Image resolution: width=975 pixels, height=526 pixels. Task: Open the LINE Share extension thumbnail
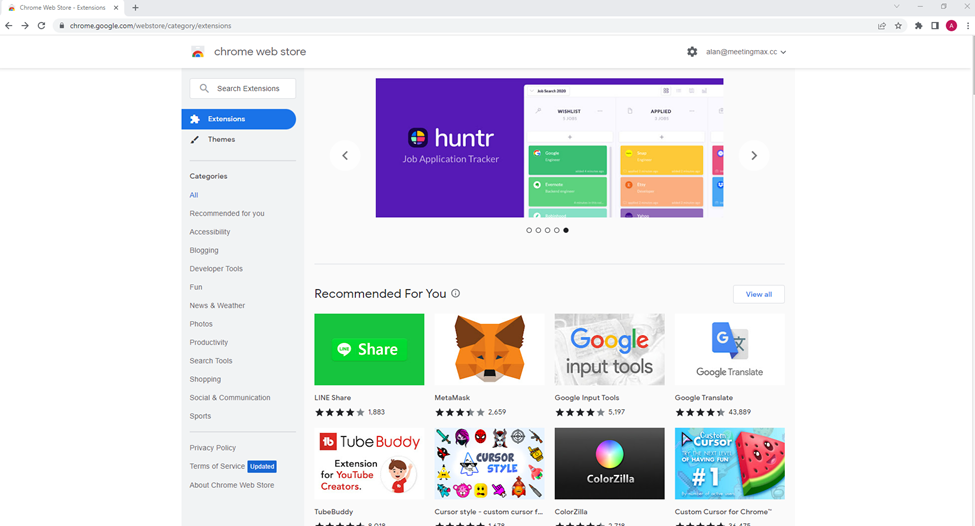(369, 349)
